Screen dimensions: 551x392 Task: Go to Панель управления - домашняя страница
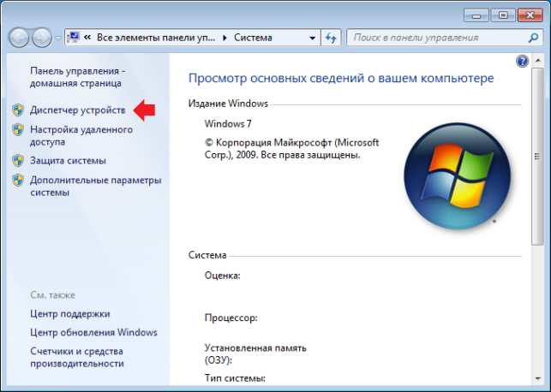(78, 77)
